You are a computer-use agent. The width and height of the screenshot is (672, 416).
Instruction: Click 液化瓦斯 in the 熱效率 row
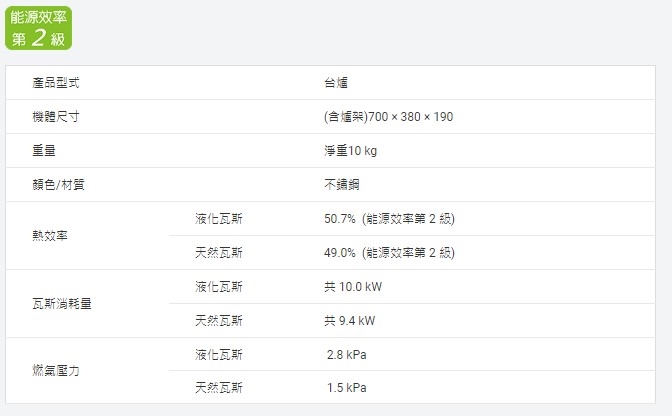point(219,219)
